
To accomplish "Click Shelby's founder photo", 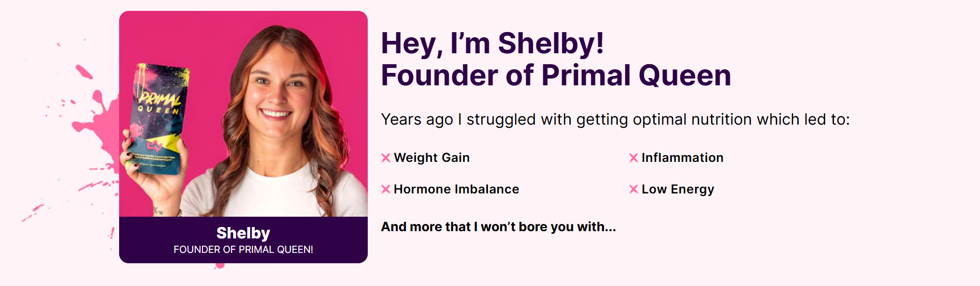I will point(243,114).
